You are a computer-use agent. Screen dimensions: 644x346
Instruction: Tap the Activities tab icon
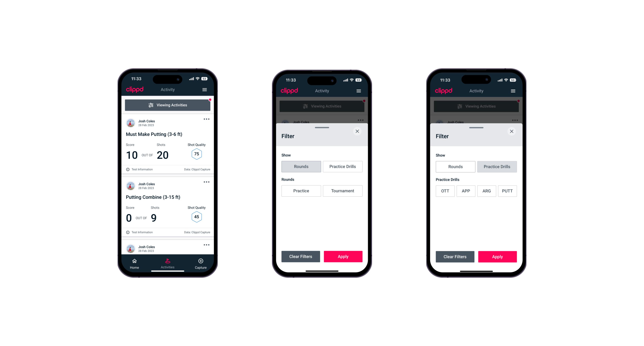coord(168,261)
